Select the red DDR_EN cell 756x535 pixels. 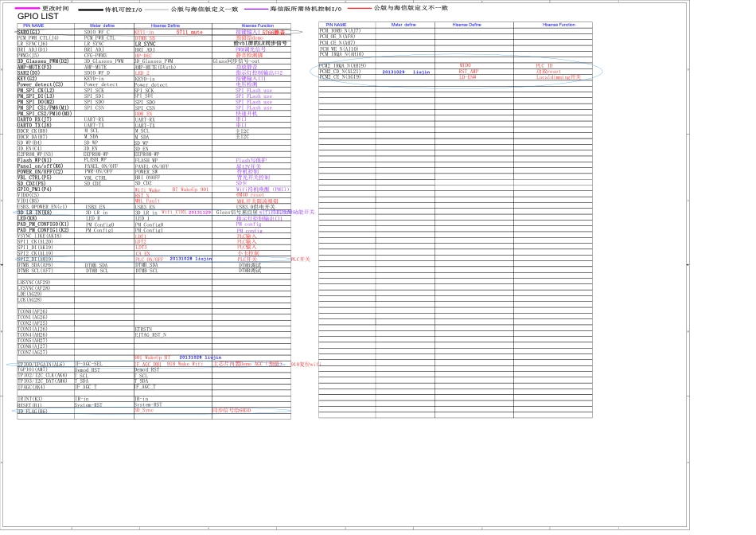[x=144, y=114]
